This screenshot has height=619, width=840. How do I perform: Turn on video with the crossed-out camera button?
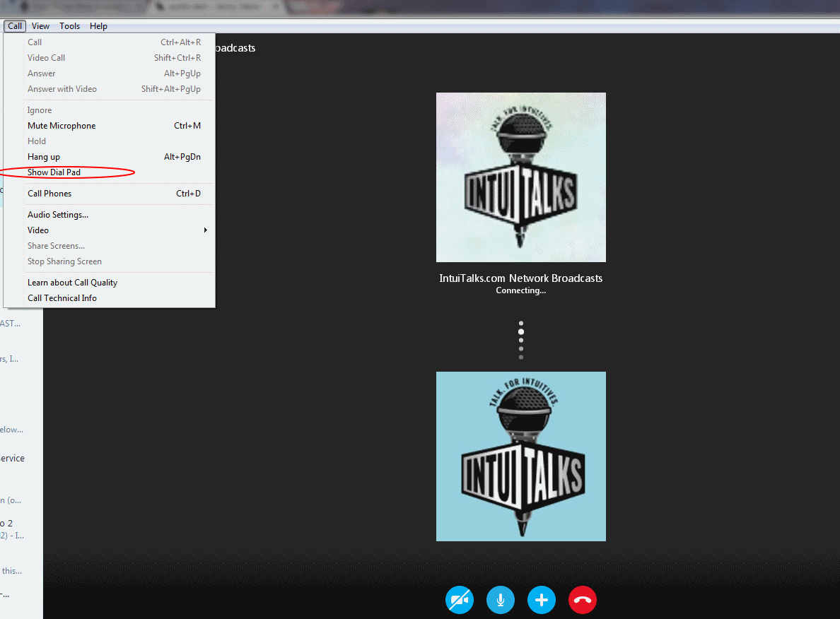click(x=460, y=600)
